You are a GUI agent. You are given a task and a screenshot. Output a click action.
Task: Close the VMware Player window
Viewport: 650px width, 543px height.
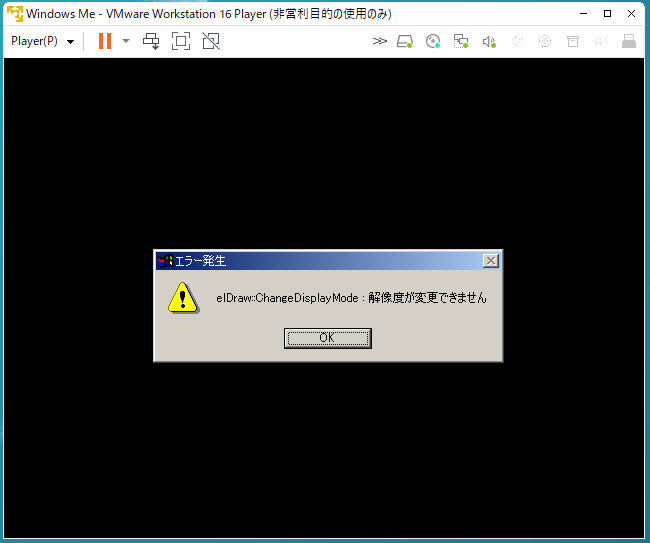[631, 14]
